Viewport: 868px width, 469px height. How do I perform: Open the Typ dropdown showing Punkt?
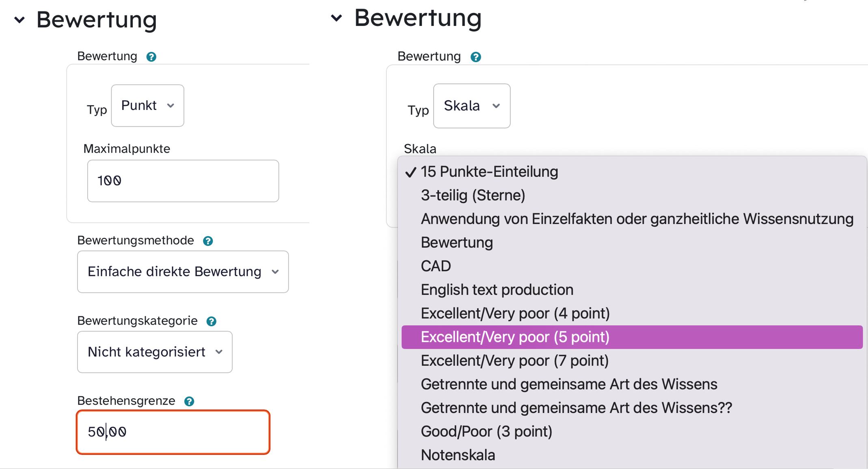[147, 105]
